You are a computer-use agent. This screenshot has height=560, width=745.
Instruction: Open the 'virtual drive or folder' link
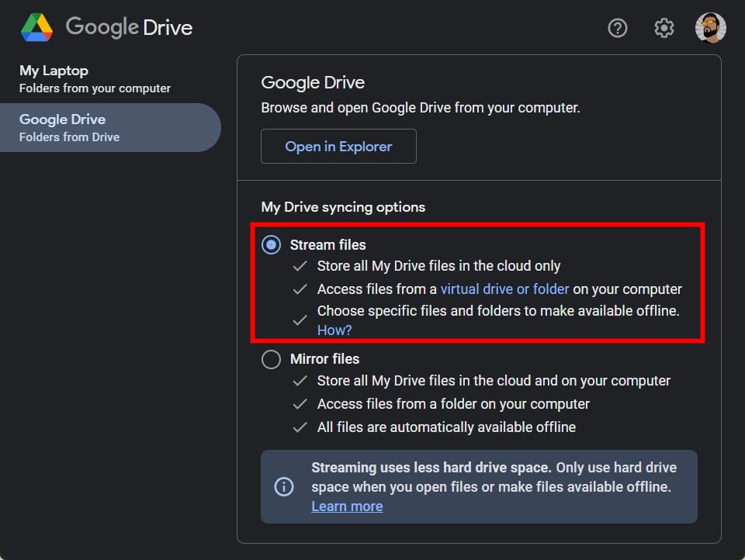coord(505,289)
